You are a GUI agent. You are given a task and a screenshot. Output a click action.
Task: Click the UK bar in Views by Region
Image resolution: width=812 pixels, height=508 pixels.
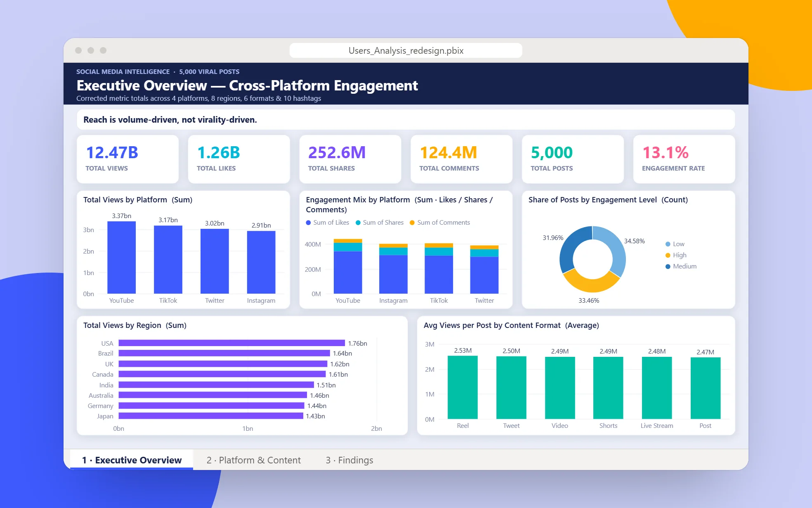pyautogui.click(x=223, y=364)
